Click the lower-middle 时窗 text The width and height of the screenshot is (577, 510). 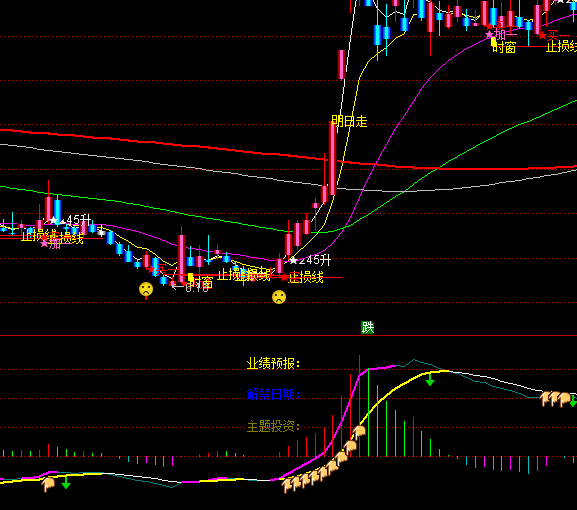point(202,282)
